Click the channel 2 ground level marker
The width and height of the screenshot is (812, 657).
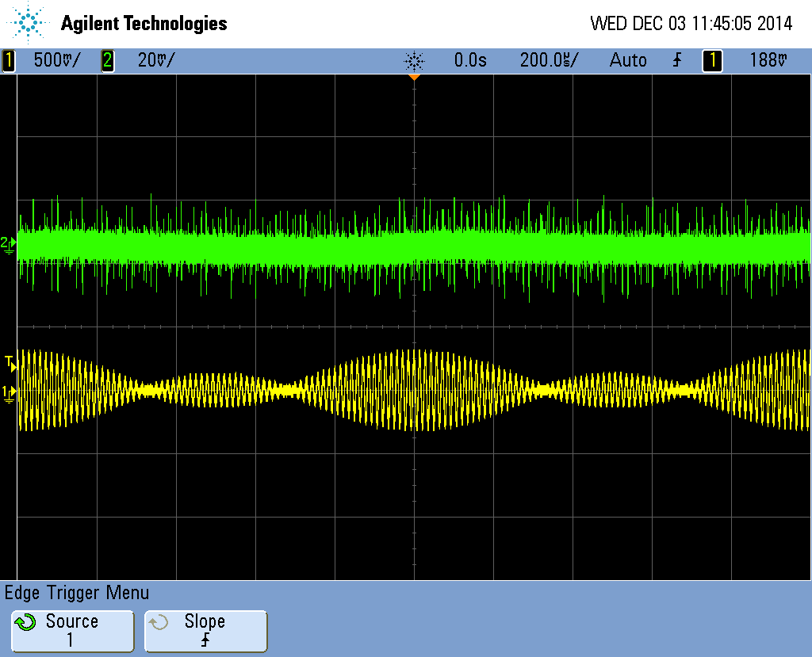[x=8, y=243]
